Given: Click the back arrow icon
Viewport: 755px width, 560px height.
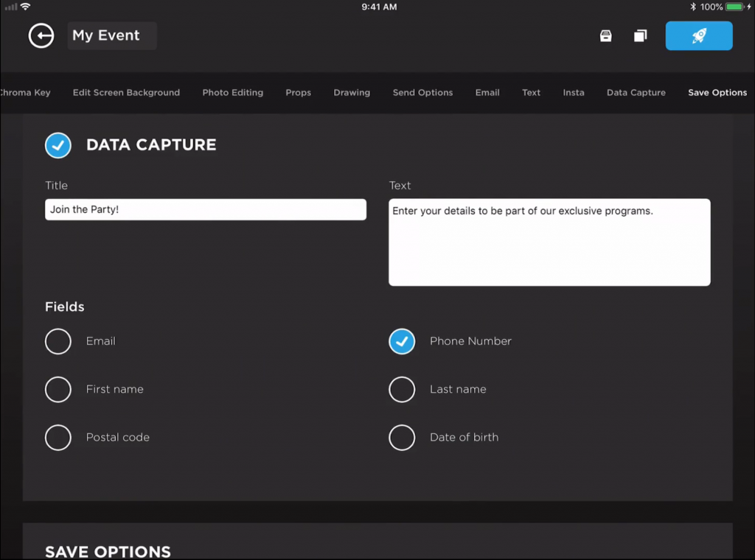Looking at the screenshot, I should 41,35.
